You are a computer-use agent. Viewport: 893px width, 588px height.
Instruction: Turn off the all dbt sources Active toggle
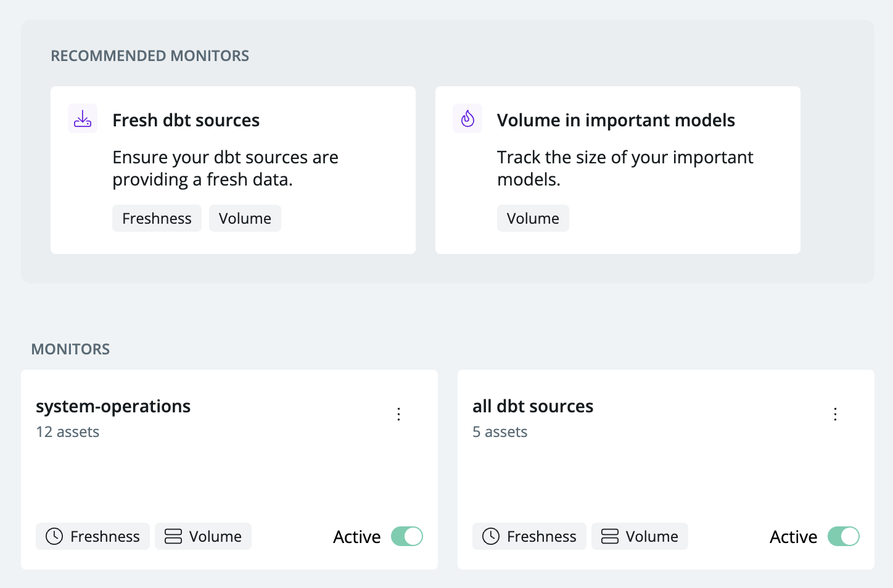844,536
